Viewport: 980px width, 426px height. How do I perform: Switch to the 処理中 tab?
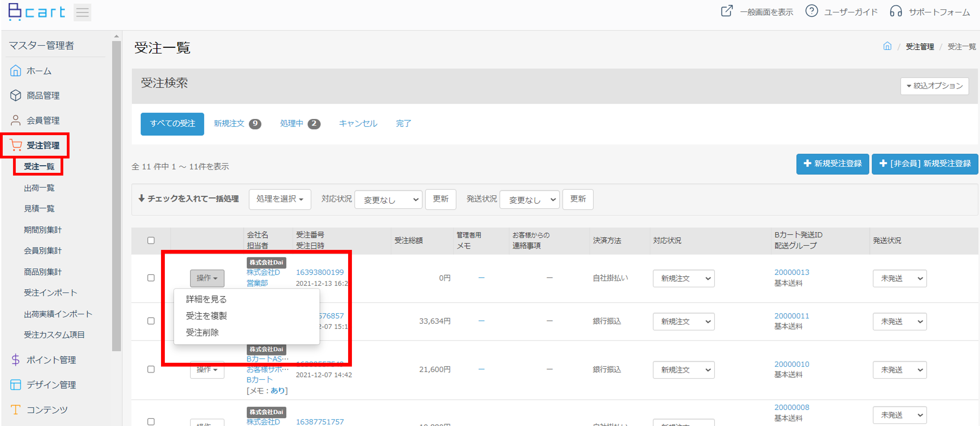pos(300,124)
